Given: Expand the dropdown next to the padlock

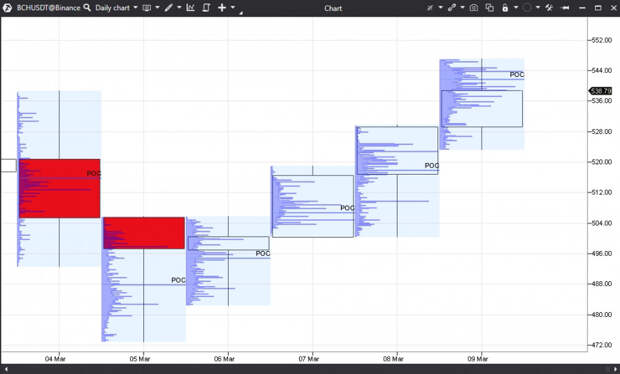Looking at the screenshot, I should click(516, 7).
